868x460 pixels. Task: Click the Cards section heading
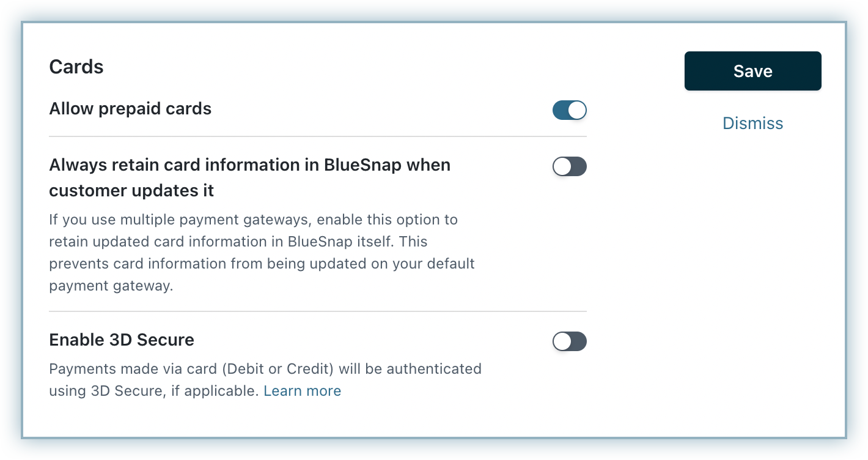coord(76,67)
